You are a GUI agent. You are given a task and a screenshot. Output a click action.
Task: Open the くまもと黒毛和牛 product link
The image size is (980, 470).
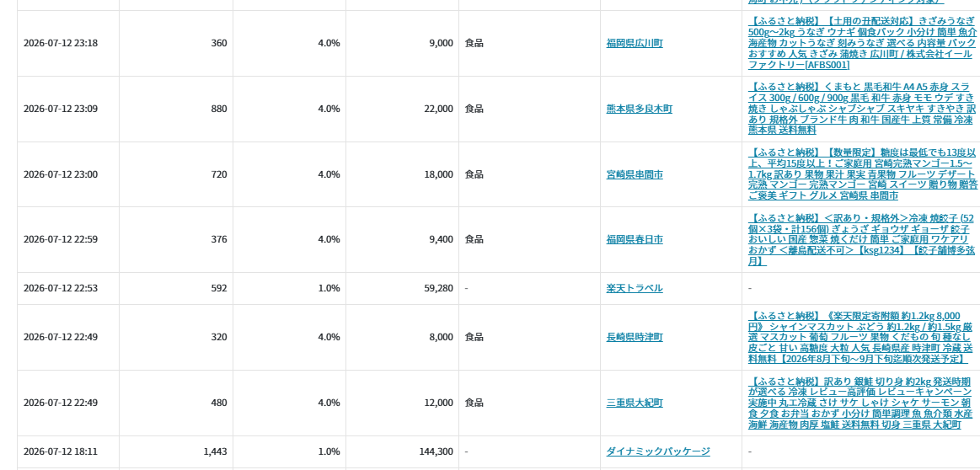[861, 109]
